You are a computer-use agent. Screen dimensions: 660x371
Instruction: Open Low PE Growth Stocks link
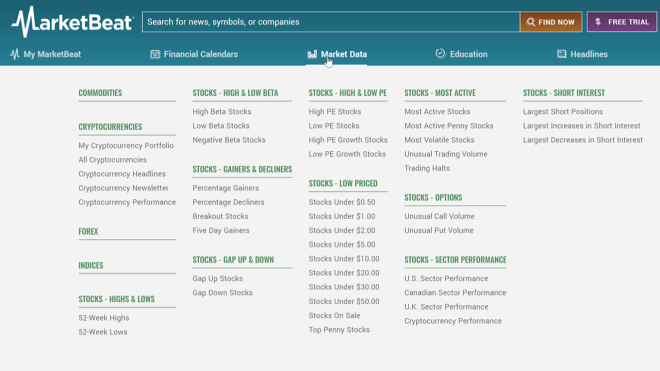[347, 154]
